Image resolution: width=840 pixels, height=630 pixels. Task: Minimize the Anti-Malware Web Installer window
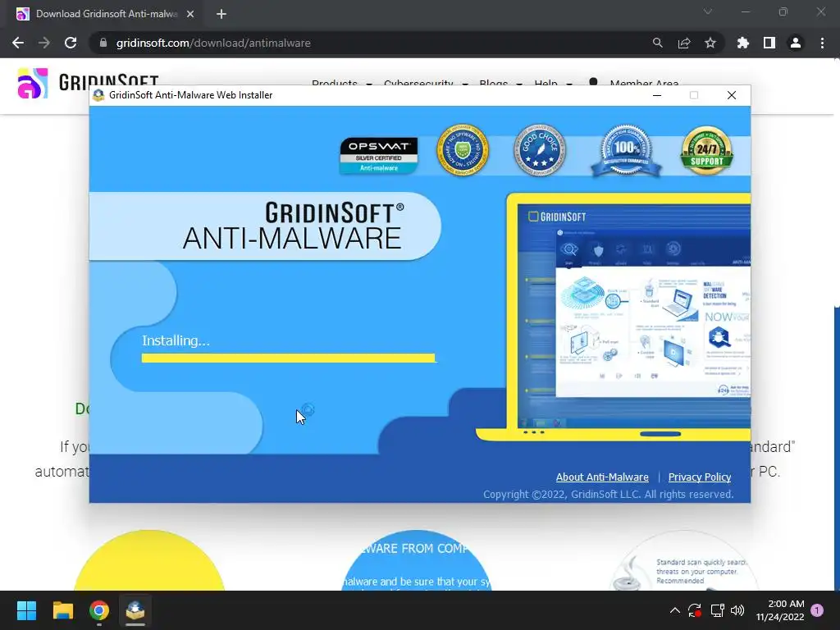[657, 95]
